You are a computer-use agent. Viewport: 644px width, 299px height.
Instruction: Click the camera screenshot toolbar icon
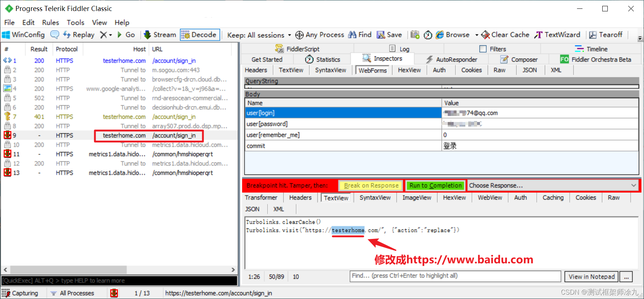[415, 35]
